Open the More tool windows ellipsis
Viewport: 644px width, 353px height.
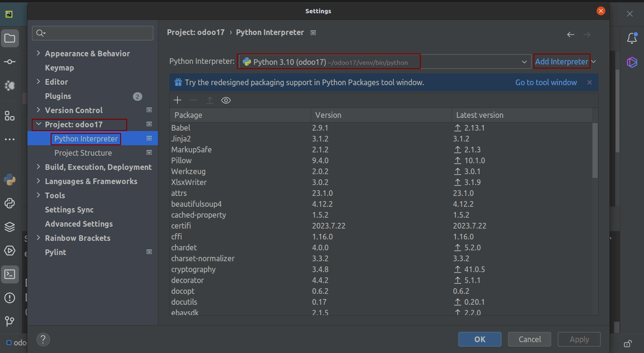click(x=9, y=140)
